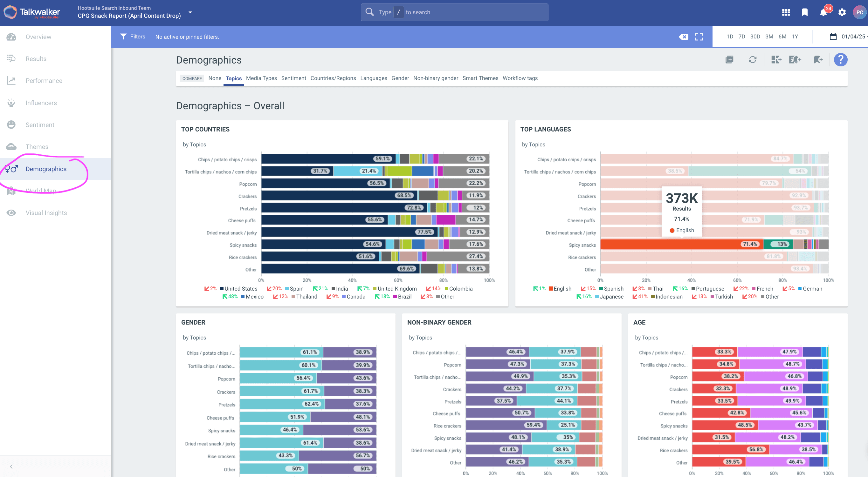Enter fullscreen mode icon in filter bar
868x477 pixels.
[x=699, y=37]
